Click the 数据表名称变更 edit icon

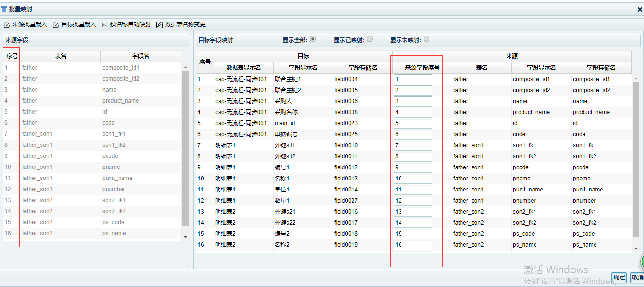point(159,25)
